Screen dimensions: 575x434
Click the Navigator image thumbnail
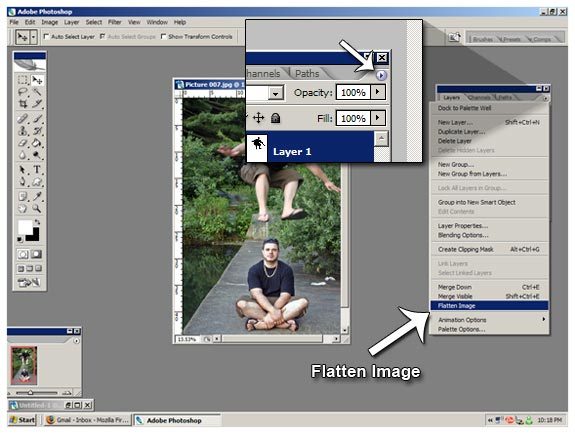[24, 365]
